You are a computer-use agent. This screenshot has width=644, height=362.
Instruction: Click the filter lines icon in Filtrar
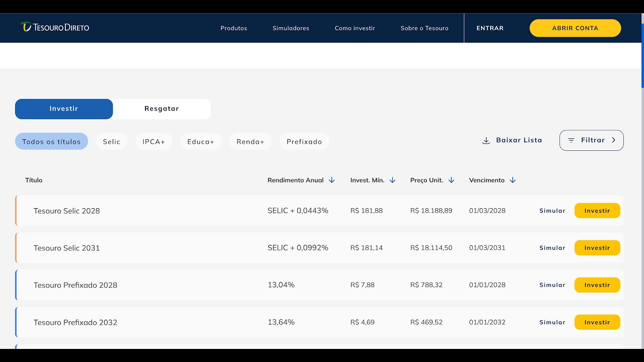571,140
